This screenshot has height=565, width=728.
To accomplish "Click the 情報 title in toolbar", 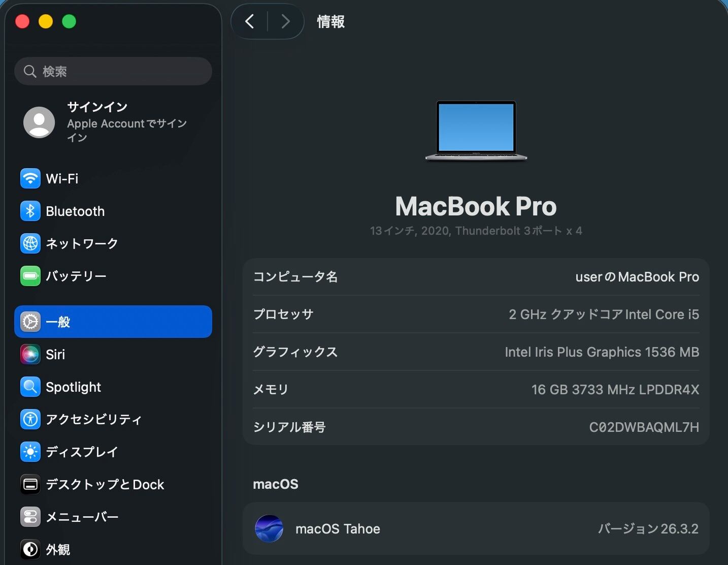I will (331, 21).
